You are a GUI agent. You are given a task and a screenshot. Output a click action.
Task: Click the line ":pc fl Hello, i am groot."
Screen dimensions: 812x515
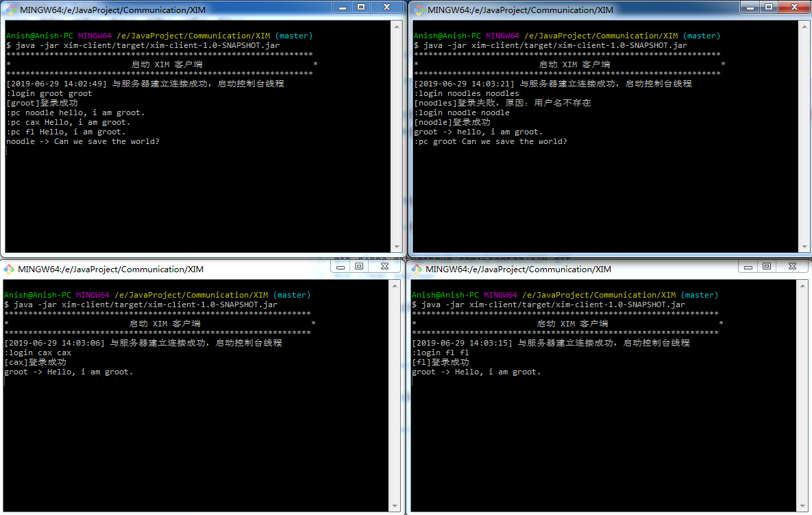(x=66, y=132)
